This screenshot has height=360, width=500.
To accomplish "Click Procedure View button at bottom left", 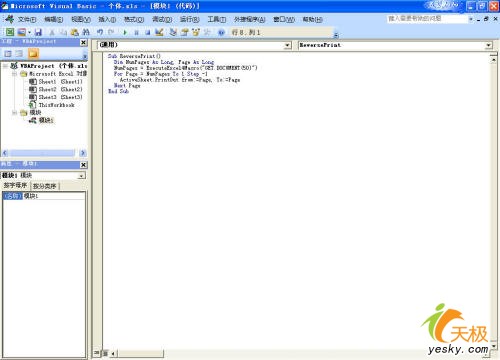I will [97, 353].
